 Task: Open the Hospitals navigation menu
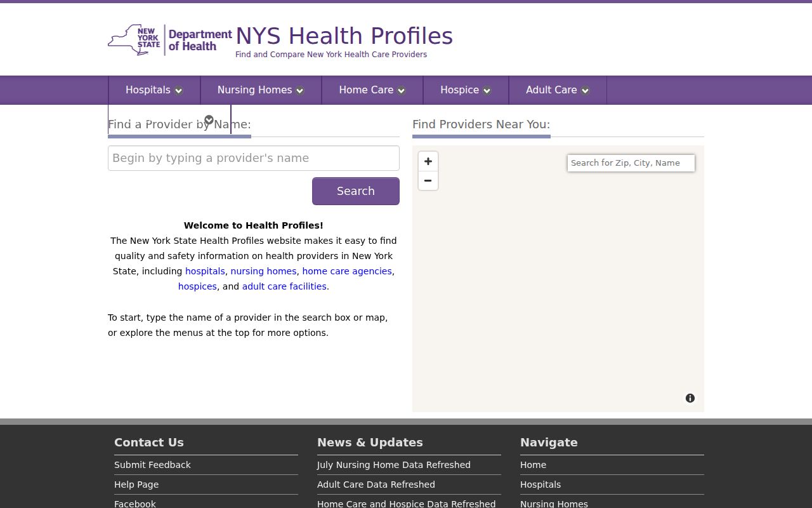[154, 90]
